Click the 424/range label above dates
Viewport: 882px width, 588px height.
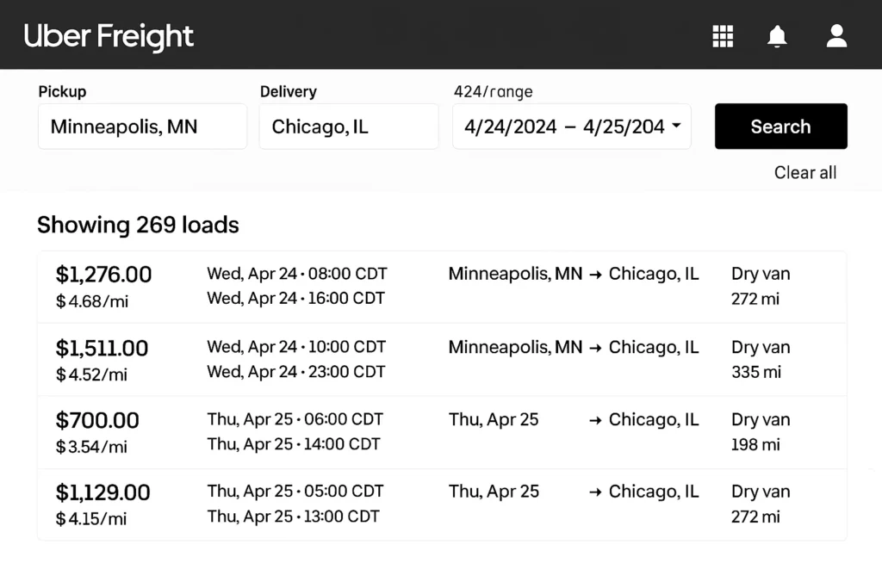(x=493, y=91)
